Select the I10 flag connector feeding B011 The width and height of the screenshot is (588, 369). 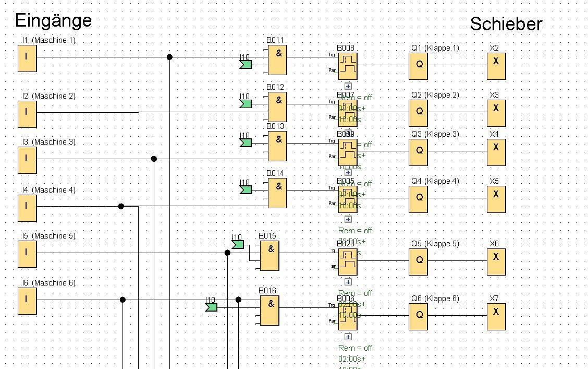pyautogui.click(x=246, y=65)
